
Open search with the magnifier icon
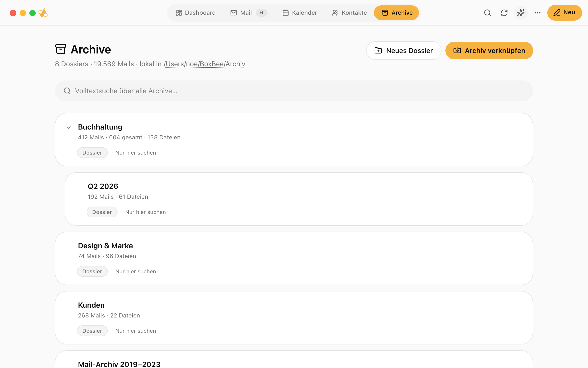(x=488, y=13)
